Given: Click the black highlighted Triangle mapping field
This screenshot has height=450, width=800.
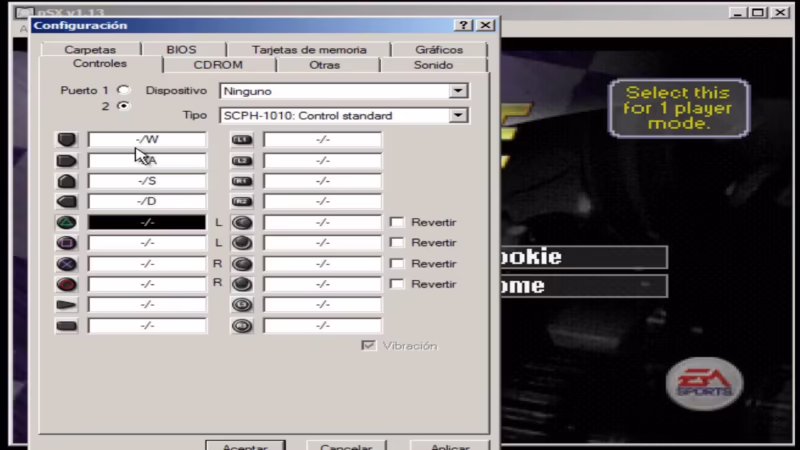Looking at the screenshot, I should coord(147,222).
